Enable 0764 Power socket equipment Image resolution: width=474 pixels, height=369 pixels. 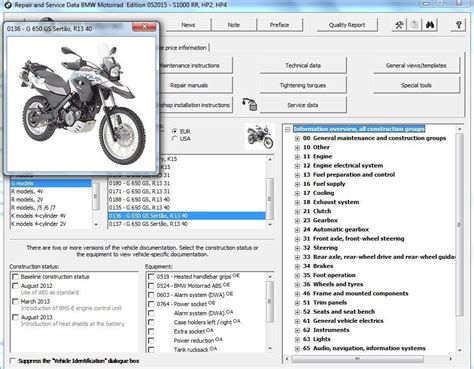click(151, 304)
